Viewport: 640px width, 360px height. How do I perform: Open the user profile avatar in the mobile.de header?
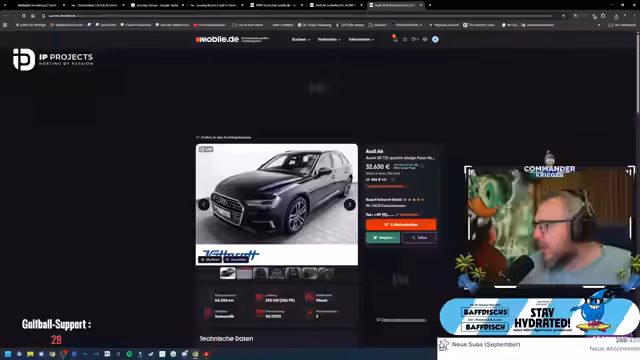pyautogui.click(x=435, y=39)
